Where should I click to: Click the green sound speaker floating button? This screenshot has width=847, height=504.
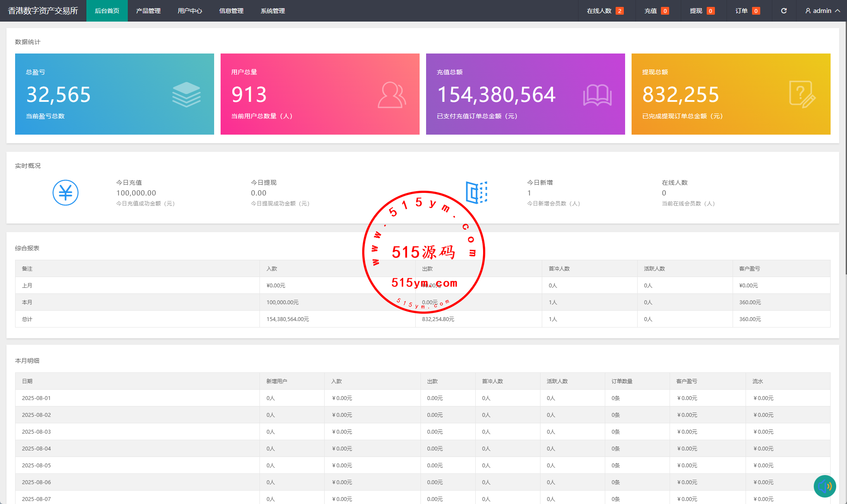825,486
